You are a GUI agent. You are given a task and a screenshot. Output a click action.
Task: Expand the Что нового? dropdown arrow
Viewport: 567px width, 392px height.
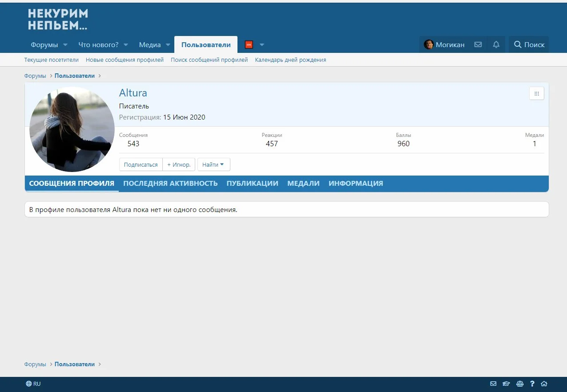tap(125, 45)
